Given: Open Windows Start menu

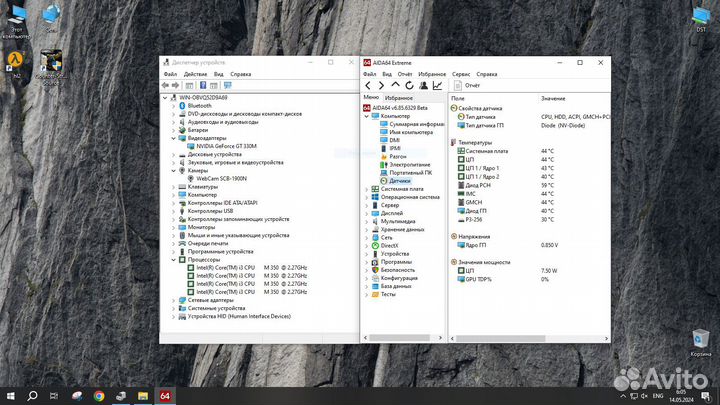Looking at the screenshot, I should click(x=10, y=396).
